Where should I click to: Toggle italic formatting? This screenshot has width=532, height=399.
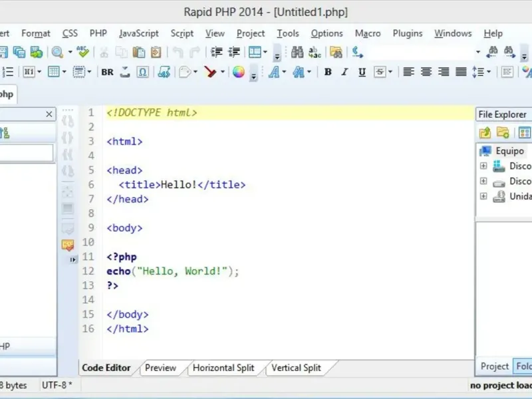[345, 72]
